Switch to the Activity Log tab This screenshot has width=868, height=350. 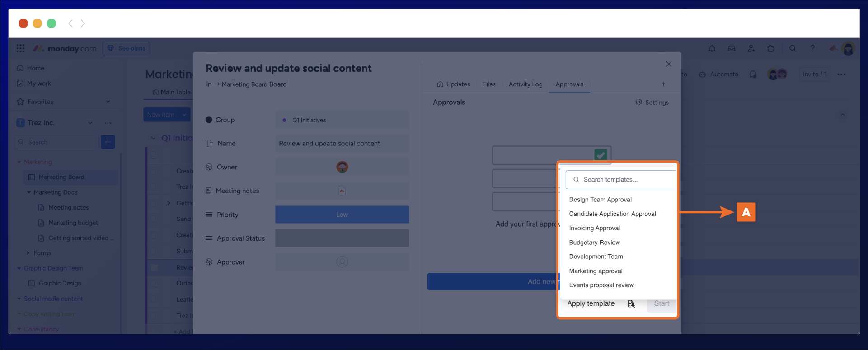pyautogui.click(x=525, y=84)
